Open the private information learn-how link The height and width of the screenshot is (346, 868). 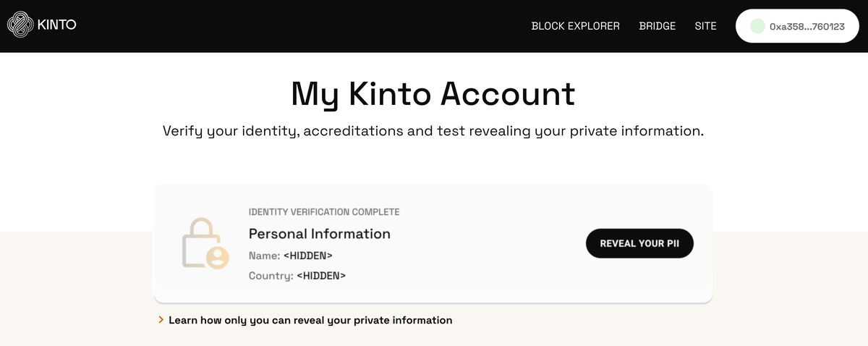(x=310, y=320)
